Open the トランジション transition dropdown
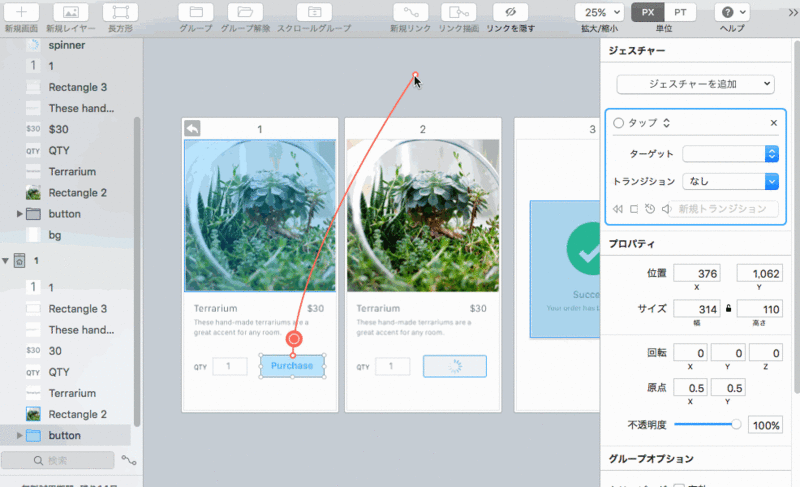Viewport: 800px width, 487px height. coord(730,181)
